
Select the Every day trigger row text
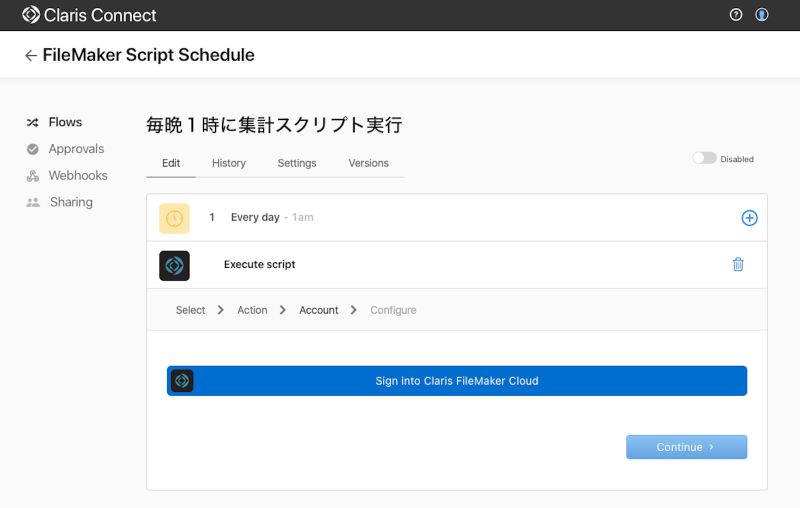tap(255, 217)
